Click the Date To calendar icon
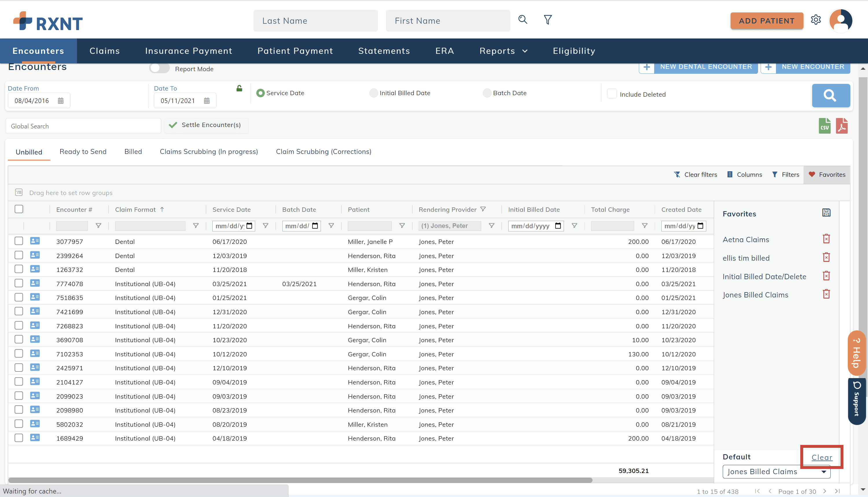 [207, 101]
